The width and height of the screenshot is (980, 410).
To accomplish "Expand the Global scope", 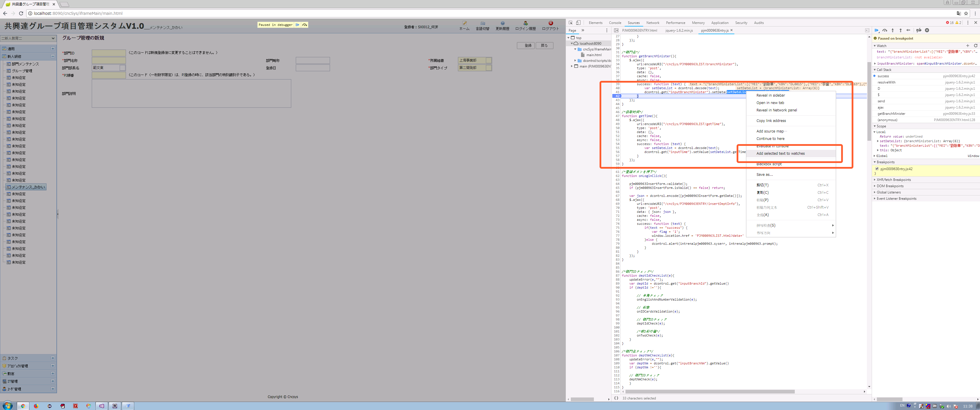I will tap(875, 156).
